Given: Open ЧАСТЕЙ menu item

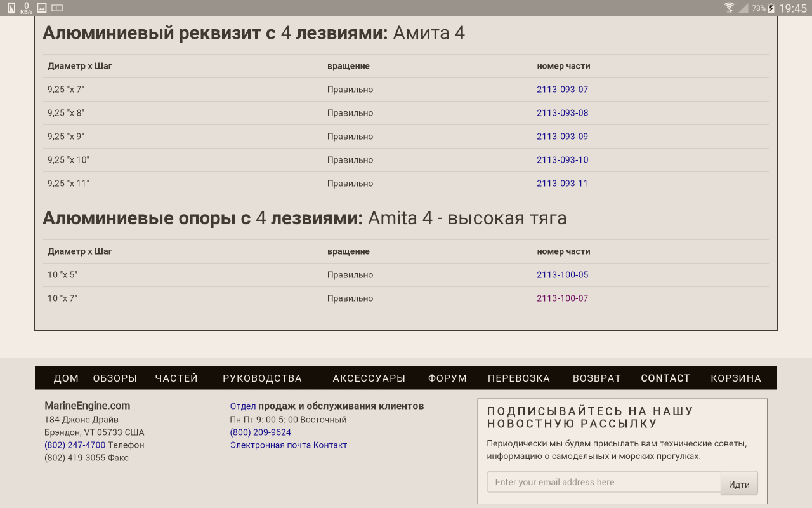Looking at the screenshot, I should [176, 378].
